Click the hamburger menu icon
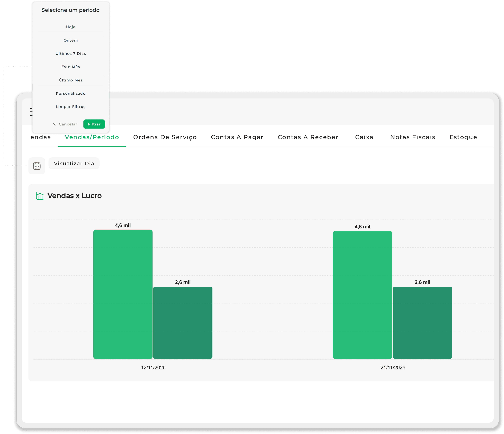Screen dimensions: 504x434 point(31,112)
